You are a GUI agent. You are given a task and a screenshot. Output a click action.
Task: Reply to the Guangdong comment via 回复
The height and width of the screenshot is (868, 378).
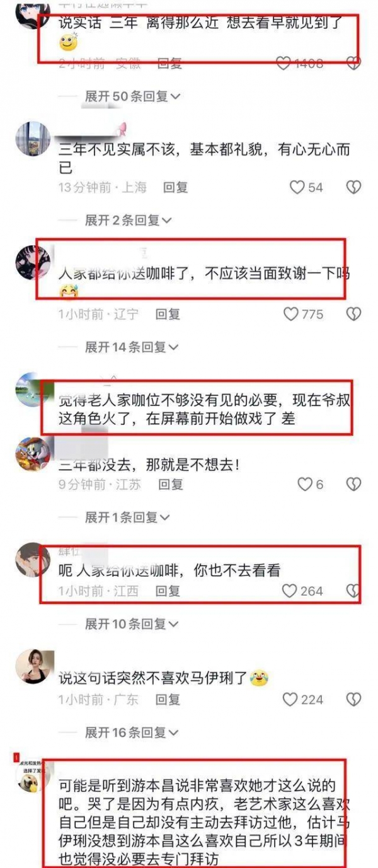(168, 700)
